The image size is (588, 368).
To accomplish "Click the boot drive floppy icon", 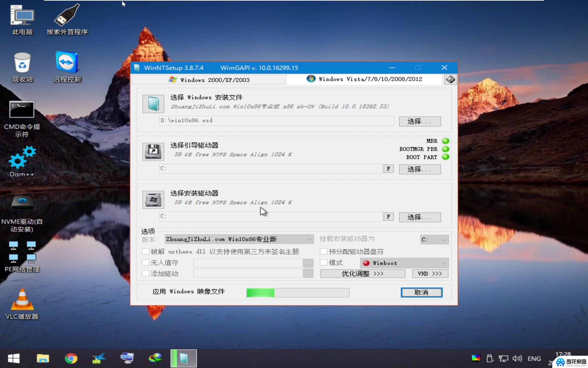I will (x=153, y=152).
